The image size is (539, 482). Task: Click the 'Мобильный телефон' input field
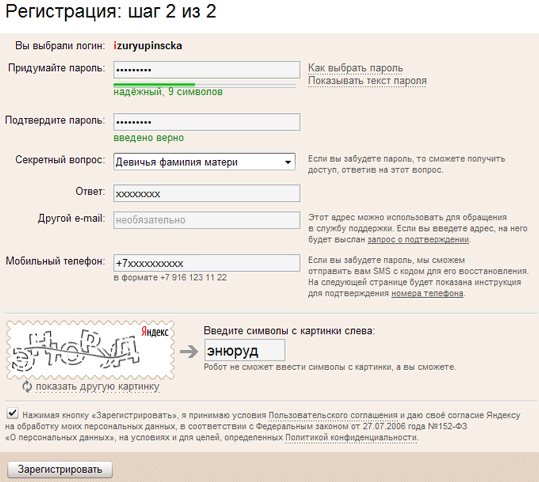(x=207, y=263)
